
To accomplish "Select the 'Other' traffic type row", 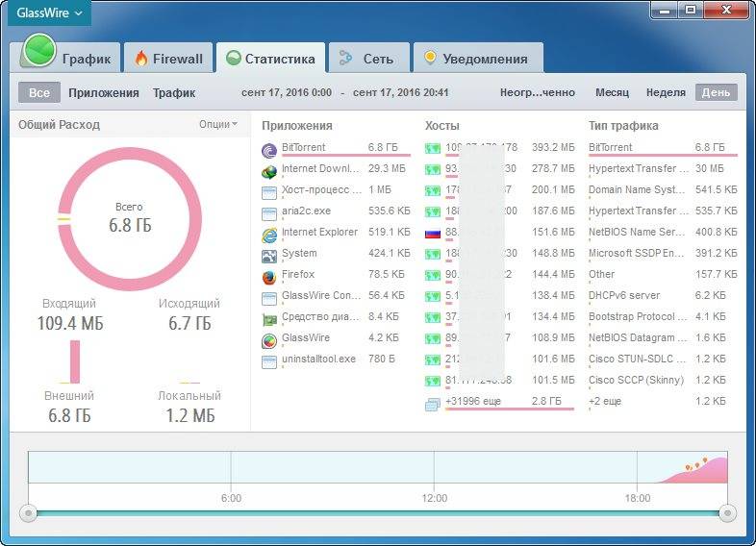I will [x=663, y=274].
